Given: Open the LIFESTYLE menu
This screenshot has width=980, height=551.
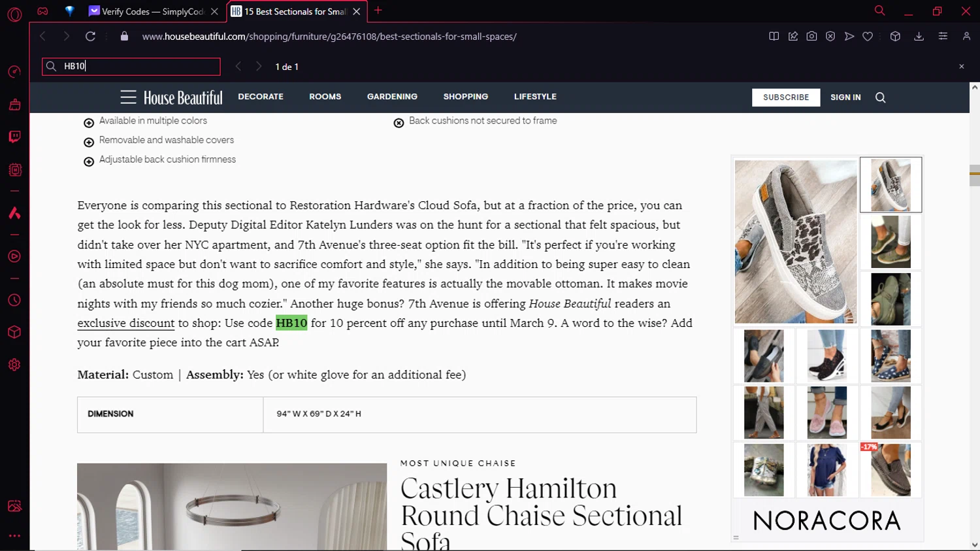Looking at the screenshot, I should (535, 97).
